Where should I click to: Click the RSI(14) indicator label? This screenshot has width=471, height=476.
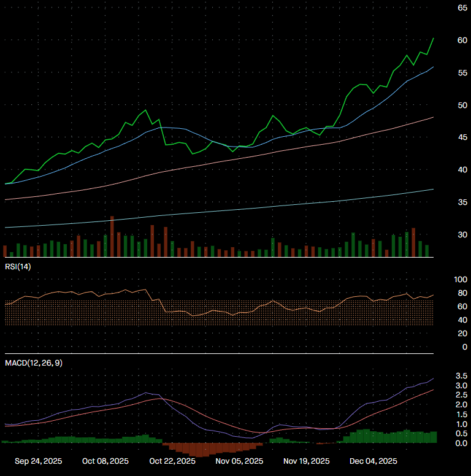tap(18, 267)
